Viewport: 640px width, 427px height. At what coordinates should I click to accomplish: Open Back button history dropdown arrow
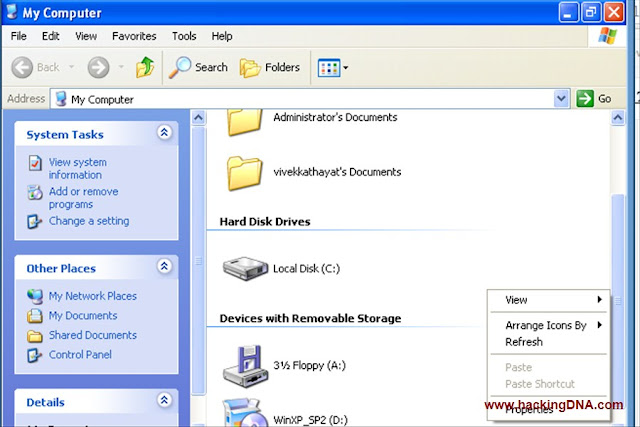[71, 67]
